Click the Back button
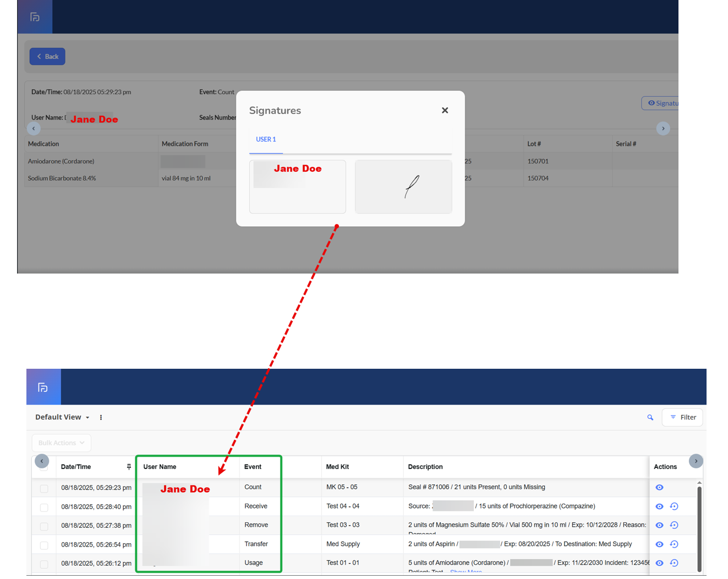Screen dimensions: 728x579 point(47,57)
